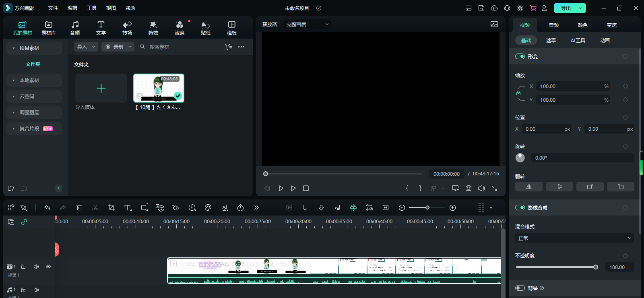Open the 贴纸 stickers panel
The width and height of the screenshot is (644, 298).
pyautogui.click(x=205, y=28)
